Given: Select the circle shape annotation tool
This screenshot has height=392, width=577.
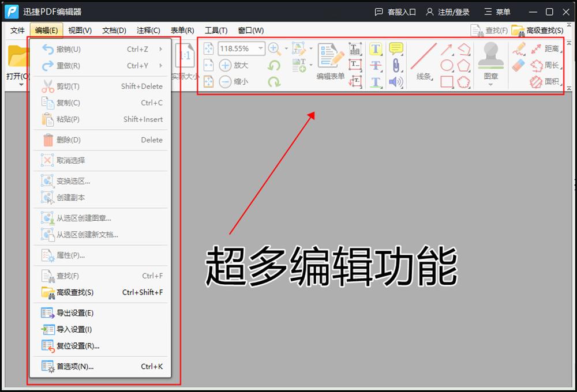Looking at the screenshot, I should coord(447,65).
